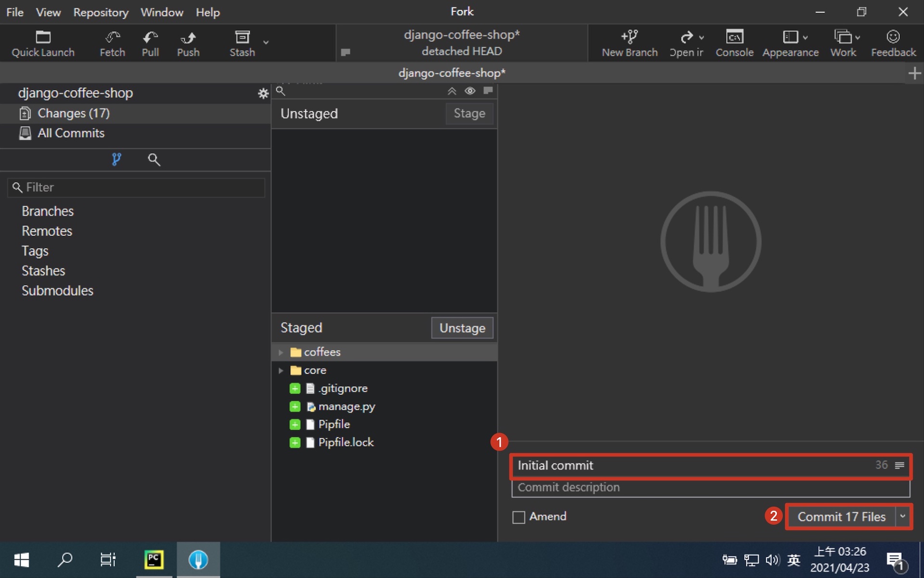Click the sidebar Filter input field
This screenshot has width=924, height=578.
(136, 187)
